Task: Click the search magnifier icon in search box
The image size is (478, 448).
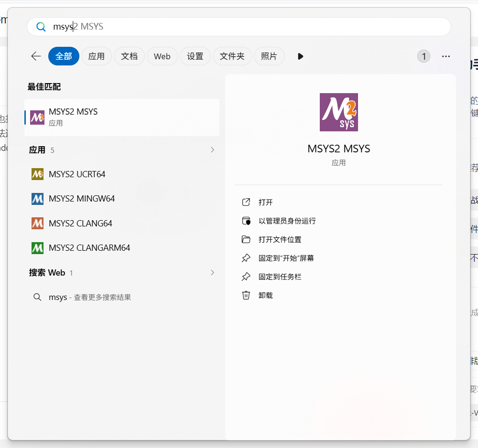Action: pyautogui.click(x=41, y=27)
